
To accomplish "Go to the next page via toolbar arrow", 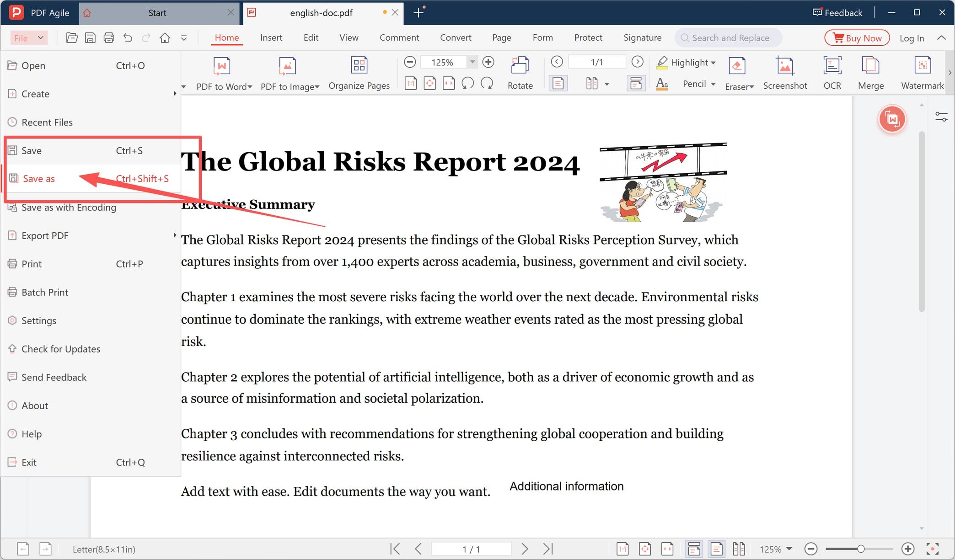I will (637, 62).
